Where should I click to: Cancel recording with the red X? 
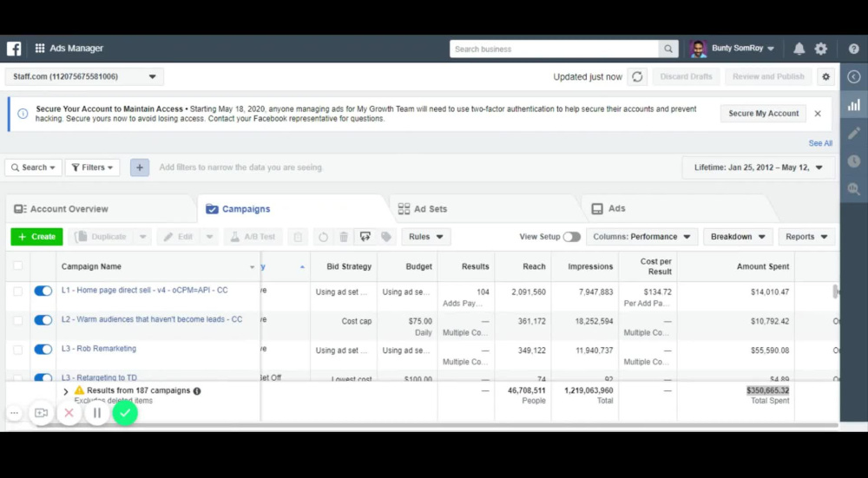[x=69, y=413]
